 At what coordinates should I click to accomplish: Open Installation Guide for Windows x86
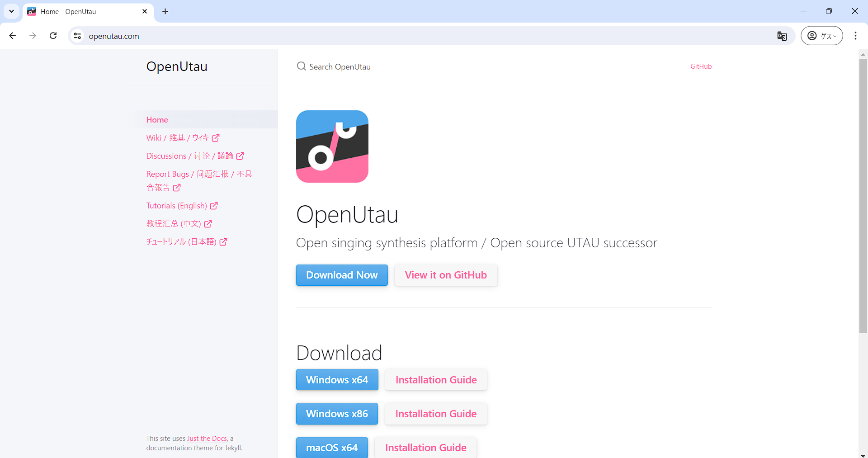[436, 414]
